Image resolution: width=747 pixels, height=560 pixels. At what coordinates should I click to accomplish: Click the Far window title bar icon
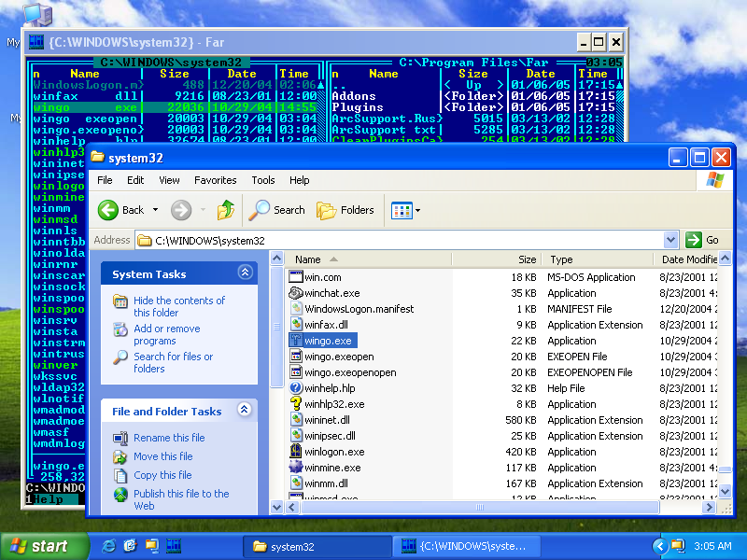point(36,42)
